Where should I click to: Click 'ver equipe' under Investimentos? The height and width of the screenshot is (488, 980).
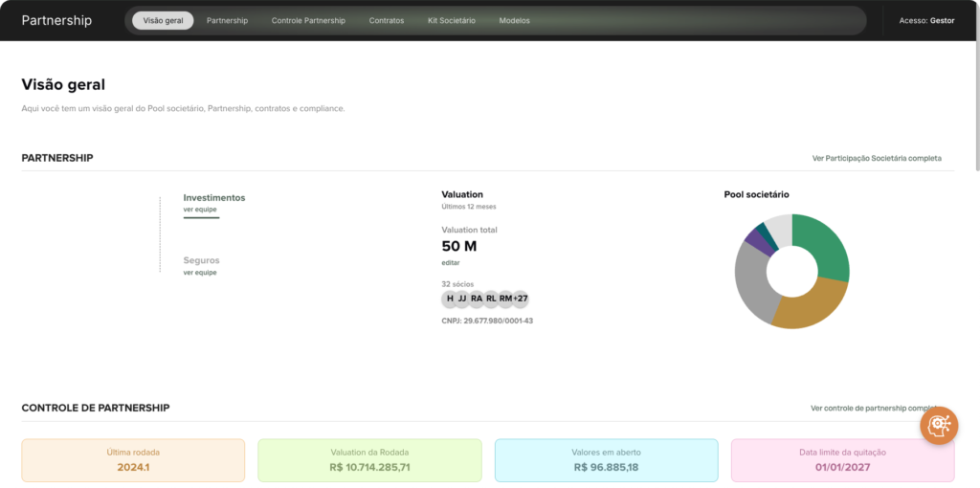[200, 209]
